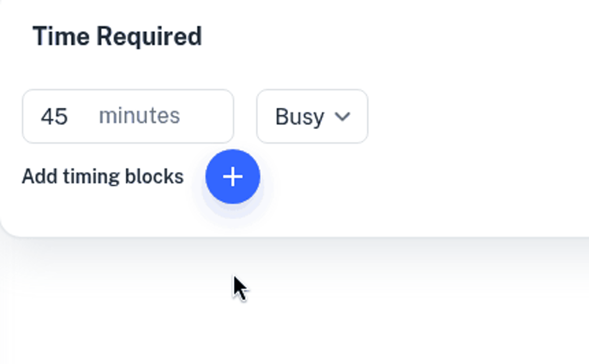Viewport: 589px width, 364px height.
Task: Click the word Time in the heading
Action: (x=61, y=37)
